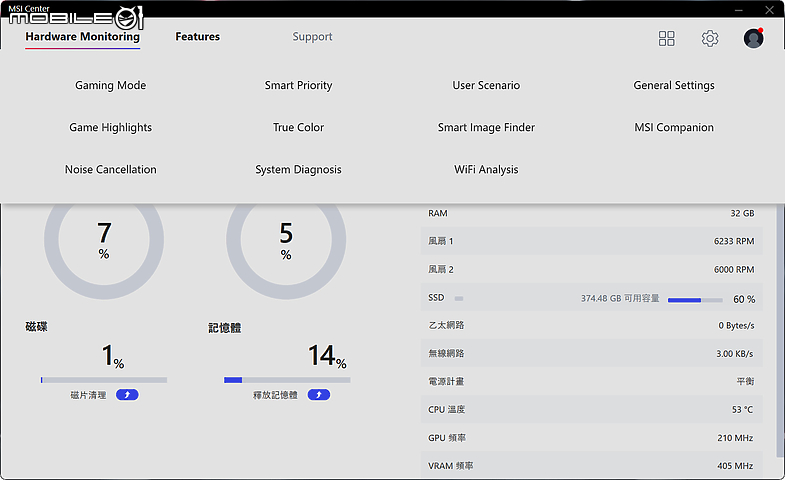Viewport: 785px width, 480px height.
Task: Click the 磁片清理 label
Action: tap(88, 395)
